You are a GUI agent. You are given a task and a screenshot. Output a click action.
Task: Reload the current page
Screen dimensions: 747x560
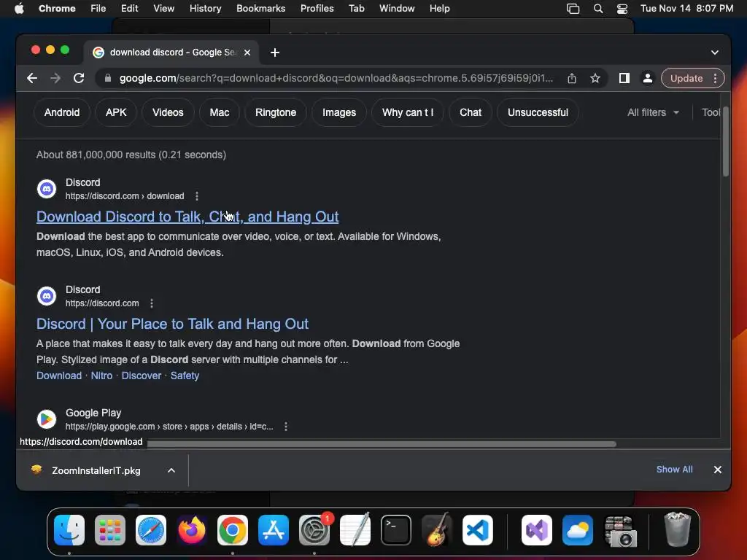pyautogui.click(x=79, y=78)
